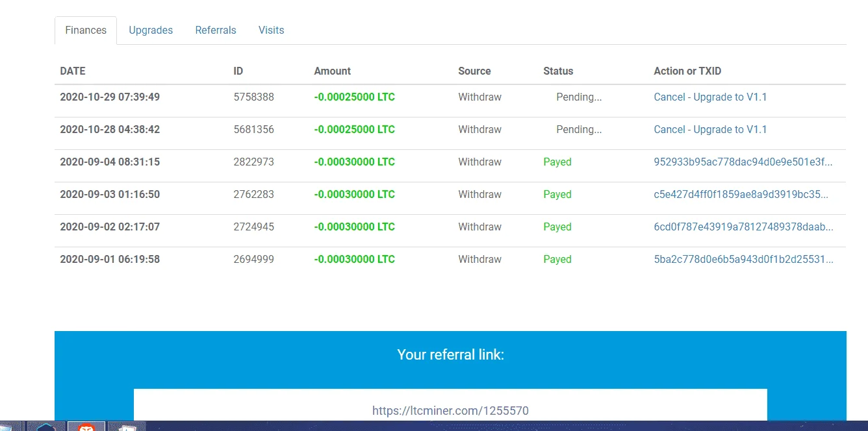
Task: Click transaction ID 2762283
Action: coord(253,195)
